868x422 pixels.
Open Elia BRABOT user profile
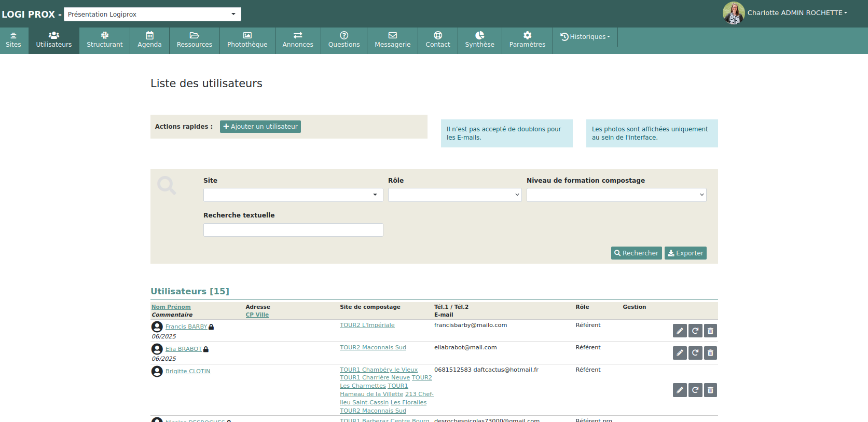tap(184, 349)
